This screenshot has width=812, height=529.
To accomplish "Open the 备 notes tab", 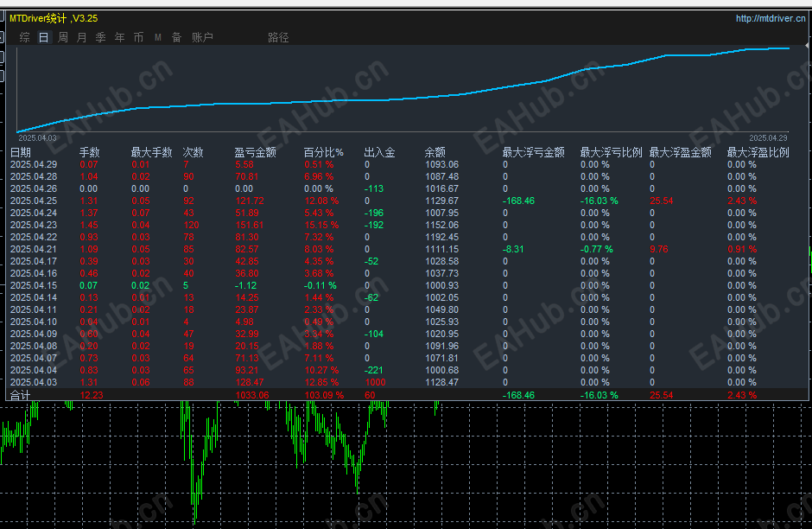I will 176,37.
